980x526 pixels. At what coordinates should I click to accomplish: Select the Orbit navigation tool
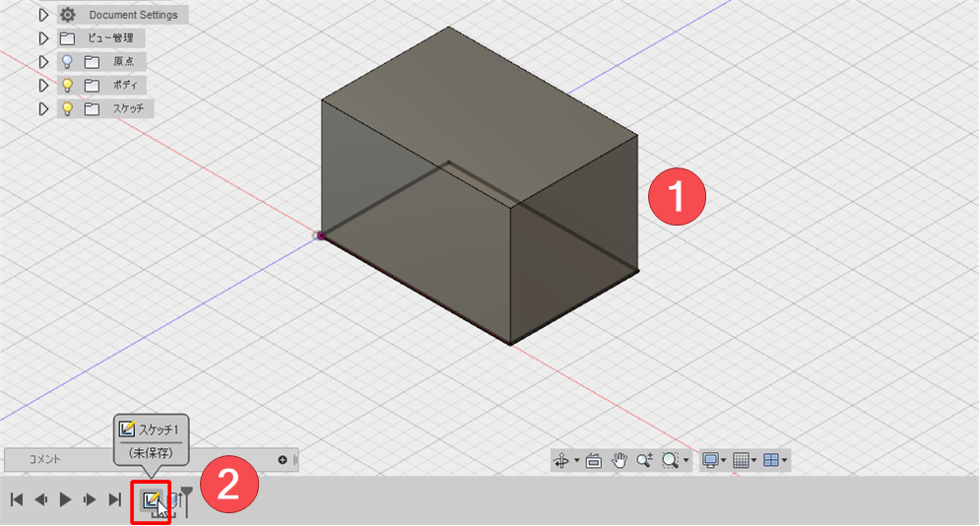click(x=560, y=461)
